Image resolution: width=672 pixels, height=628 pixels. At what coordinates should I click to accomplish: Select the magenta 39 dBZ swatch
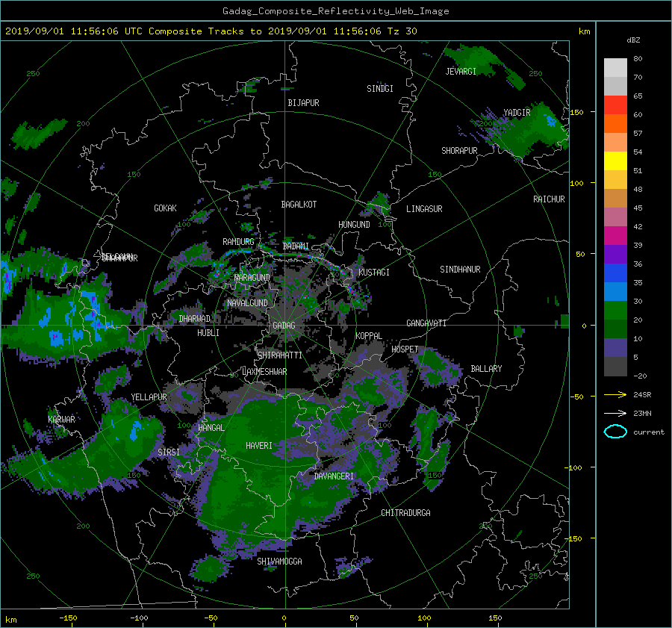click(x=615, y=235)
